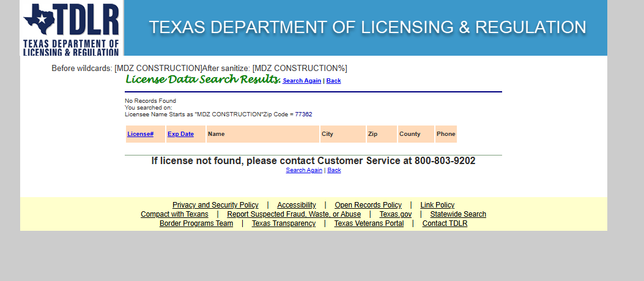The image size is (644, 281).
Task: Open Texas Transparency link
Action: pos(284,223)
